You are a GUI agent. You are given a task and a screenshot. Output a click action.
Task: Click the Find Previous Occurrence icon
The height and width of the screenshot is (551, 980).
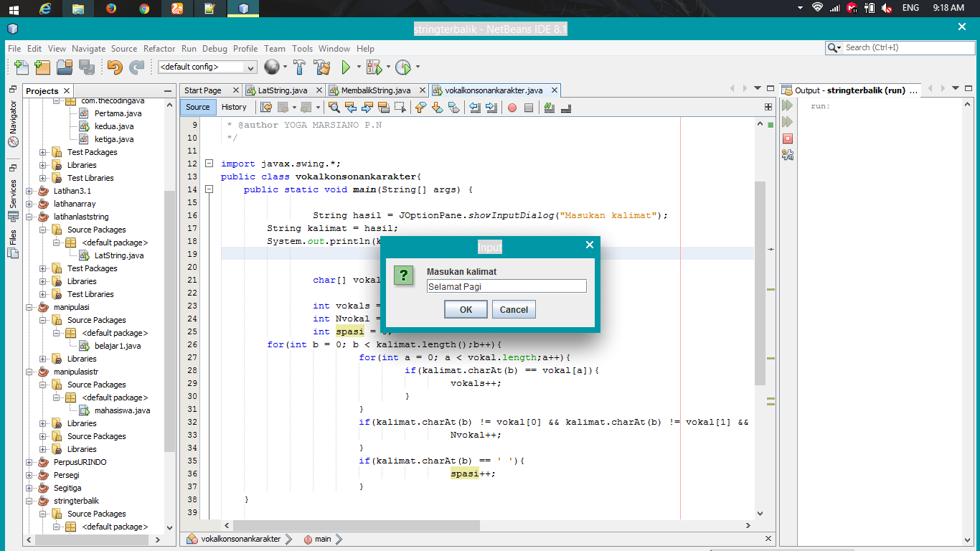point(351,108)
